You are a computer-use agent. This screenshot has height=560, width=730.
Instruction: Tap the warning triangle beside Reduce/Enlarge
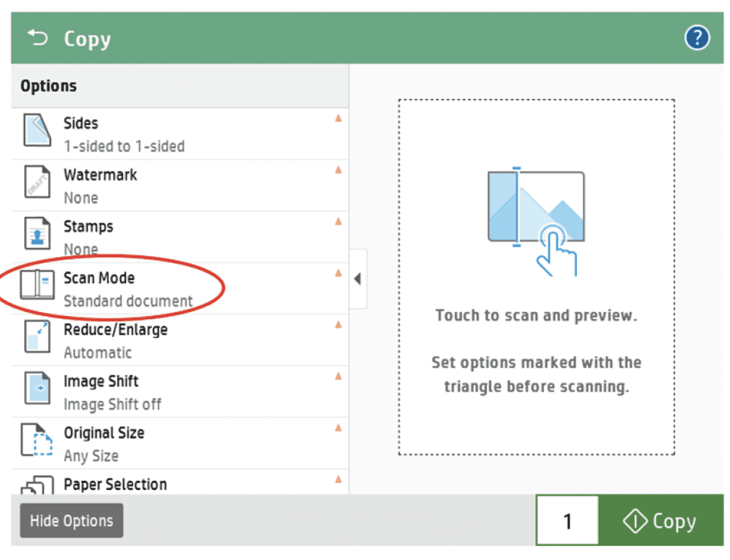pyautogui.click(x=339, y=324)
